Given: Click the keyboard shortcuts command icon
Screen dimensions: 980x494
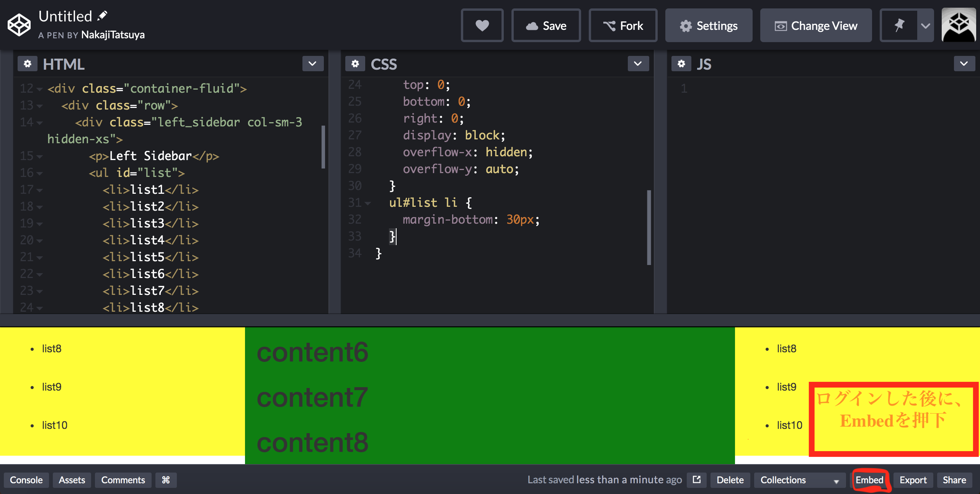Looking at the screenshot, I should point(166,480).
